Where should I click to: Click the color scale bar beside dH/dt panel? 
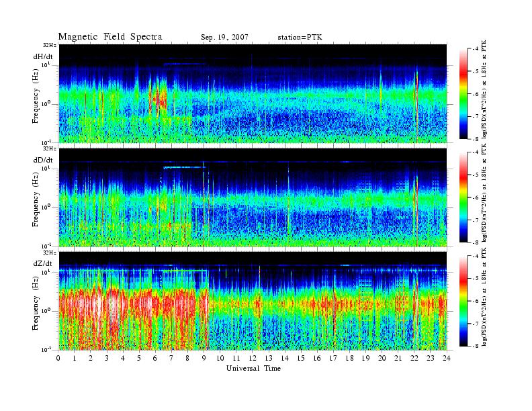coord(463,94)
